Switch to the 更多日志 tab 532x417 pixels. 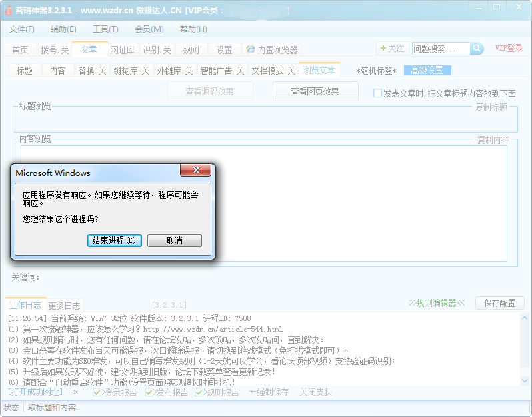click(x=65, y=306)
